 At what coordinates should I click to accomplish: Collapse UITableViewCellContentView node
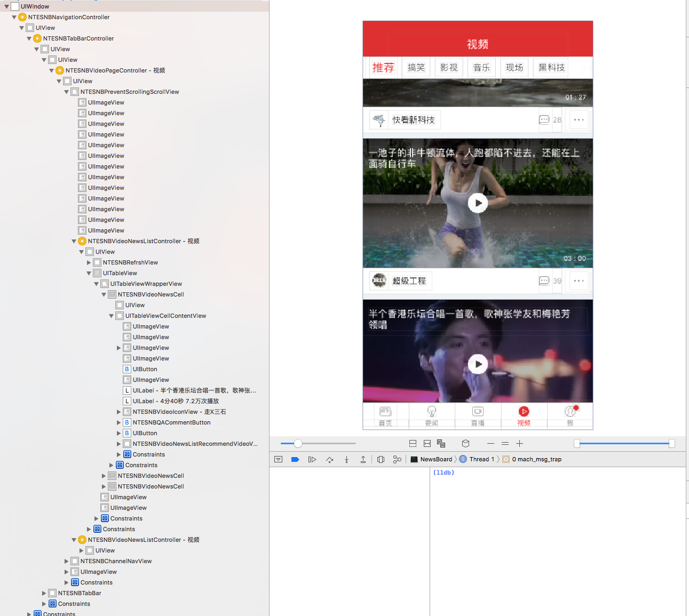(111, 316)
